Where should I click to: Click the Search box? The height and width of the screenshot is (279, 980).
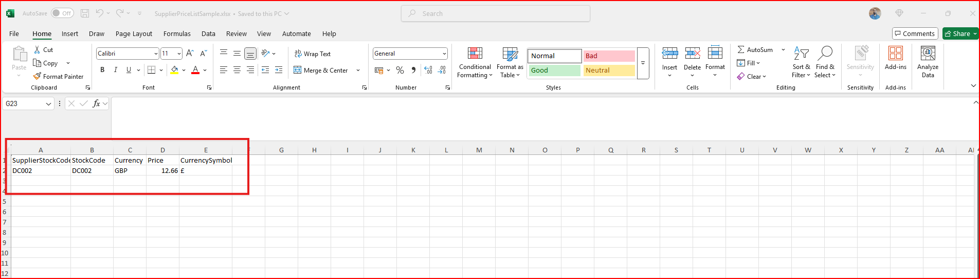pos(496,13)
